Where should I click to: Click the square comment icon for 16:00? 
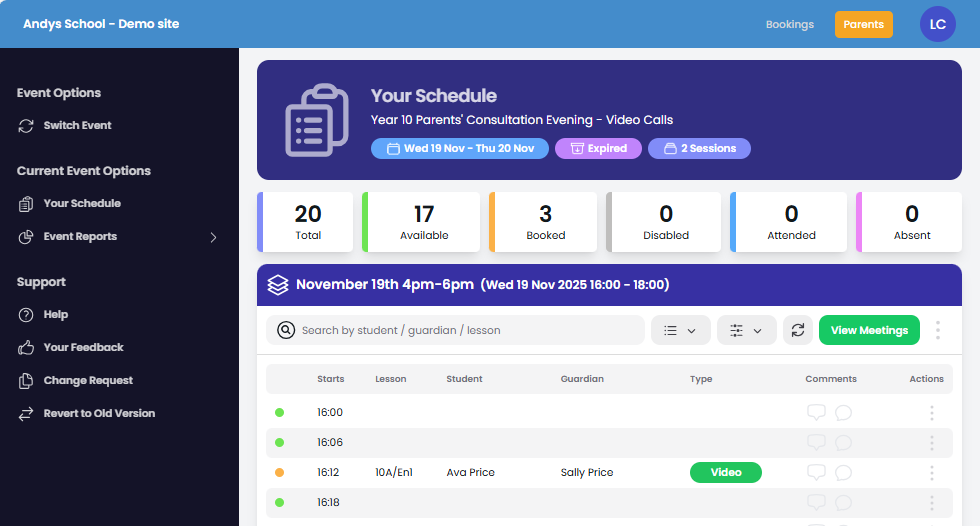816,412
